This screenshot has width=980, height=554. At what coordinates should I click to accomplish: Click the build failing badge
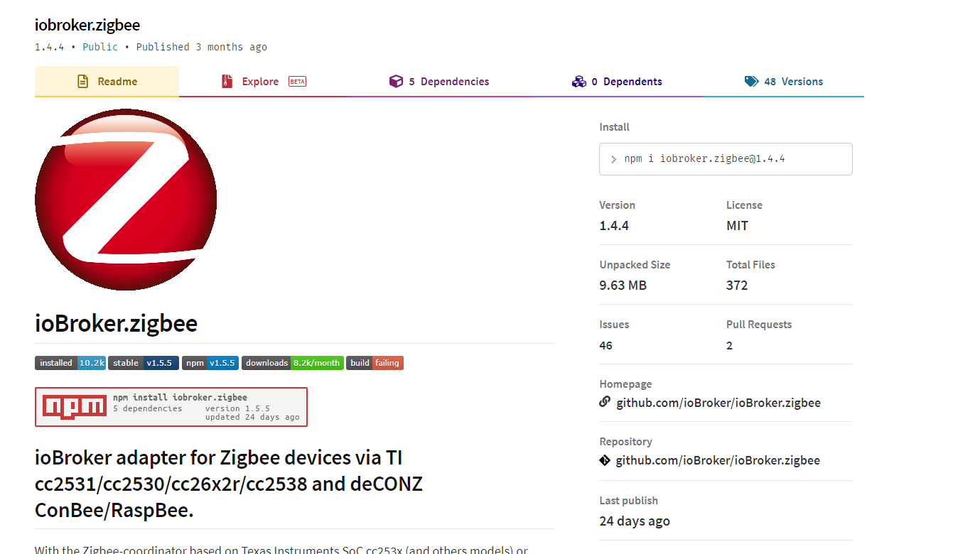(375, 363)
